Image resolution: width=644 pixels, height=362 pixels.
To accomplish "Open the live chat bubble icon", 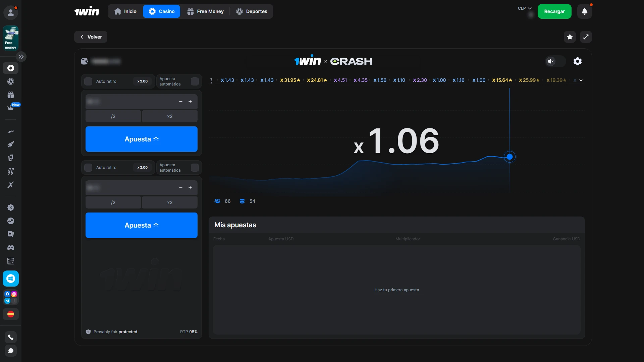I will pyautogui.click(x=11, y=351).
